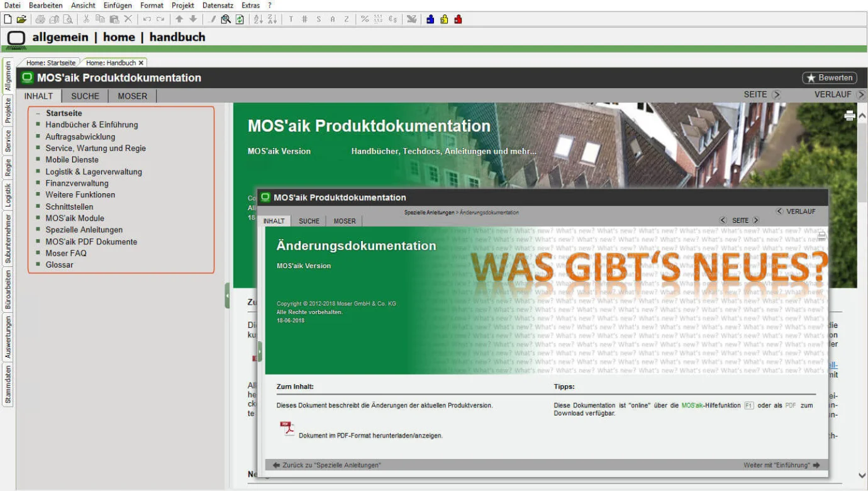Close the Home: Handbuch tab
This screenshot has height=491, width=868.
tap(142, 63)
